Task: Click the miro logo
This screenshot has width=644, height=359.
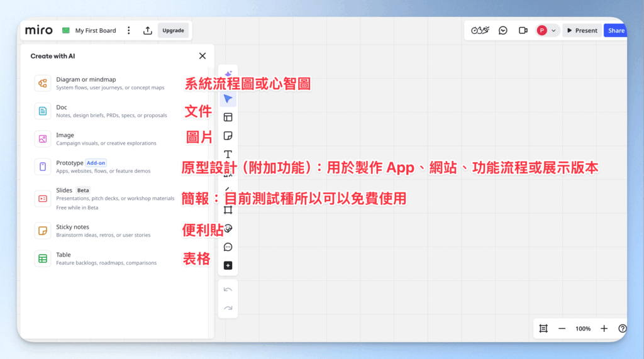Action: pos(38,30)
